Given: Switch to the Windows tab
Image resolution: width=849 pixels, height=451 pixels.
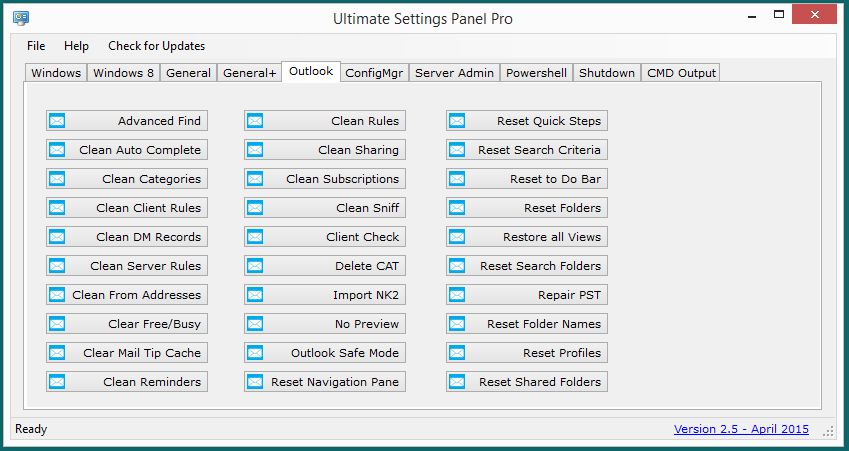Looking at the screenshot, I should click(x=56, y=73).
